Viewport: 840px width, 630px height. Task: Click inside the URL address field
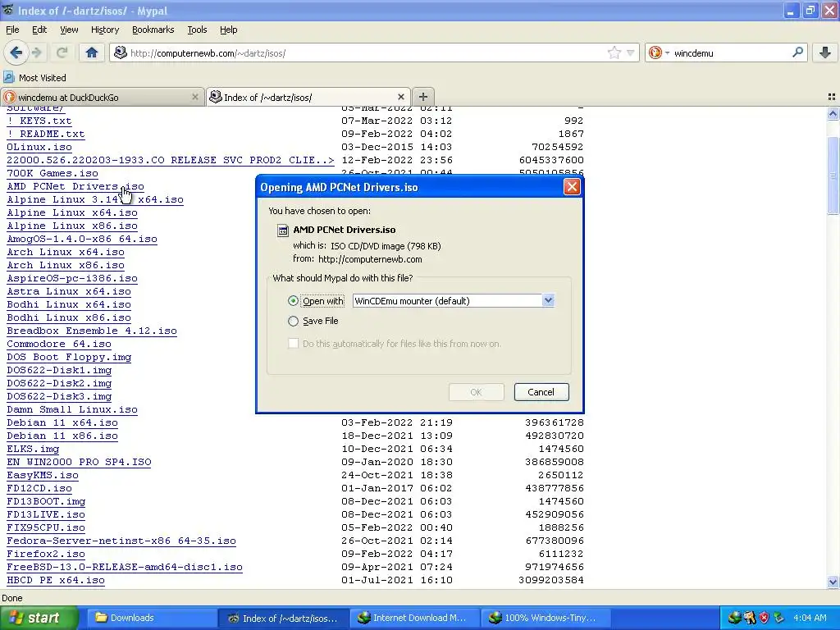(x=367, y=53)
